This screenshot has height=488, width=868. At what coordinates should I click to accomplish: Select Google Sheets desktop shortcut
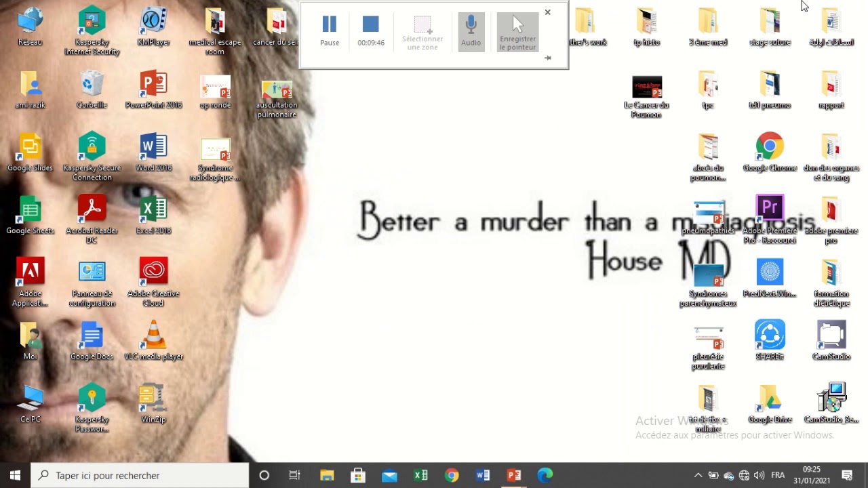[30, 216]
